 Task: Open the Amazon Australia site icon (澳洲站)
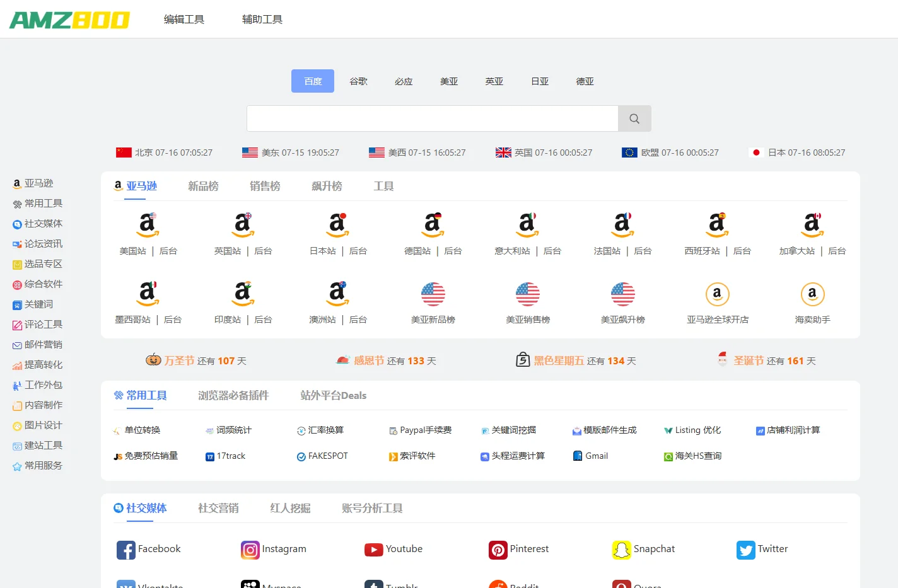pos(338,294)
